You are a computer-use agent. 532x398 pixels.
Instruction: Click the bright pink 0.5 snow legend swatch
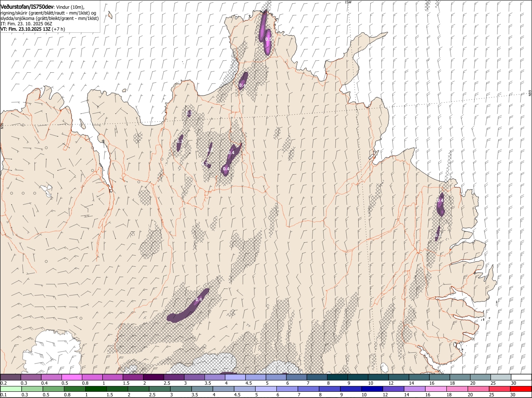click(x=72, y=377)
